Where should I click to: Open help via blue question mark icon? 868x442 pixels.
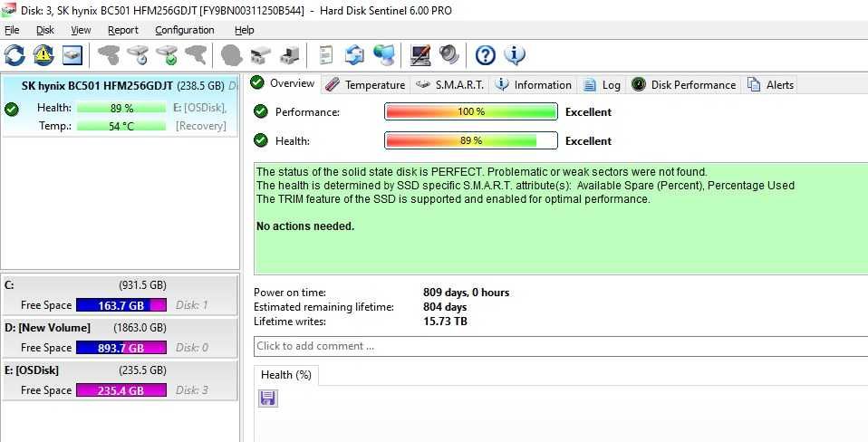[486, 54]
